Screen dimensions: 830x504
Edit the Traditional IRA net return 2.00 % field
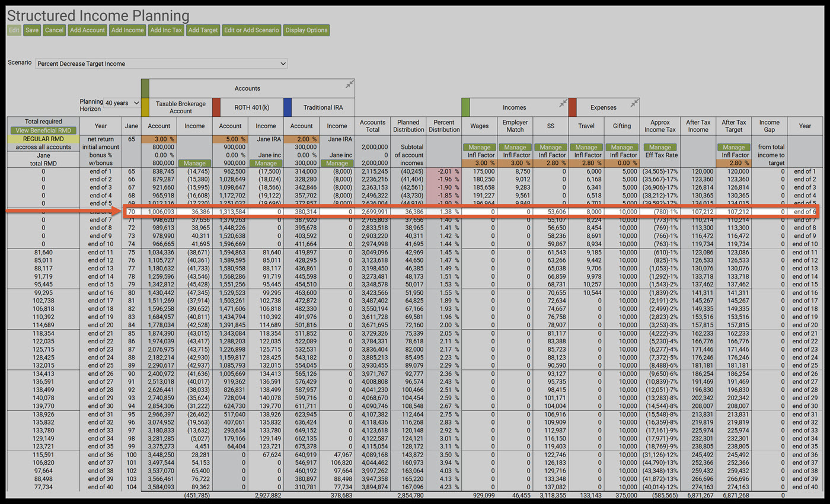pyautogui.click(x=301, y=139)
